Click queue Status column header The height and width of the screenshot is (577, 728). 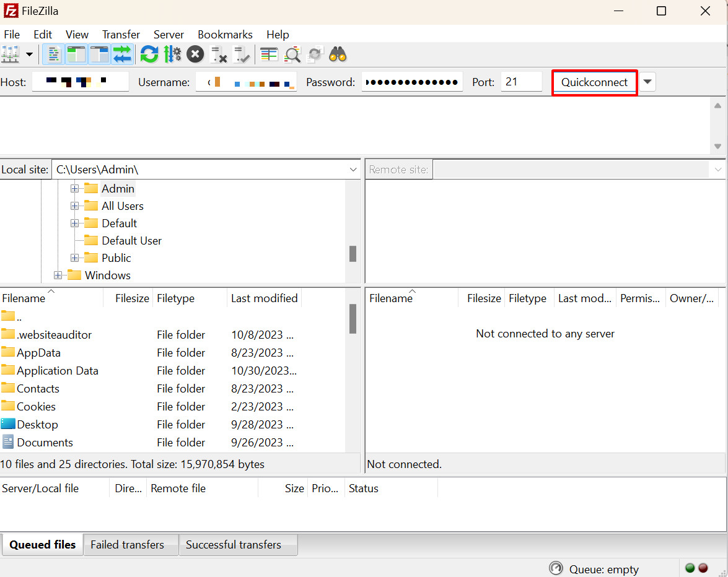tap(391, 488)
